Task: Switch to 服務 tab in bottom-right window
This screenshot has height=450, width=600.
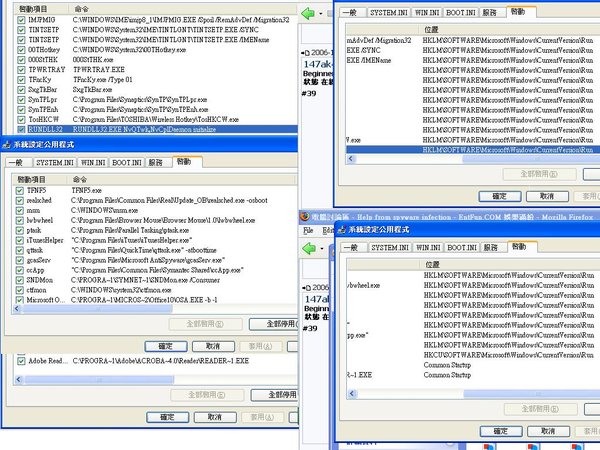Action: (493, 248)
